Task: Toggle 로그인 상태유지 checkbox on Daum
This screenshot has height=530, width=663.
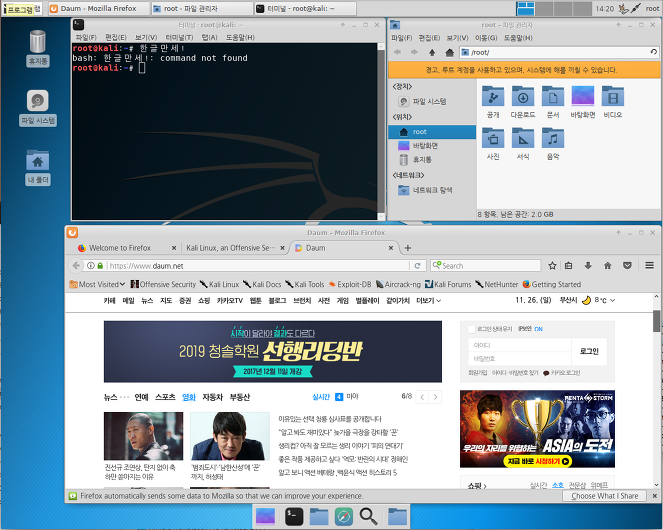Action: [471, 329]
